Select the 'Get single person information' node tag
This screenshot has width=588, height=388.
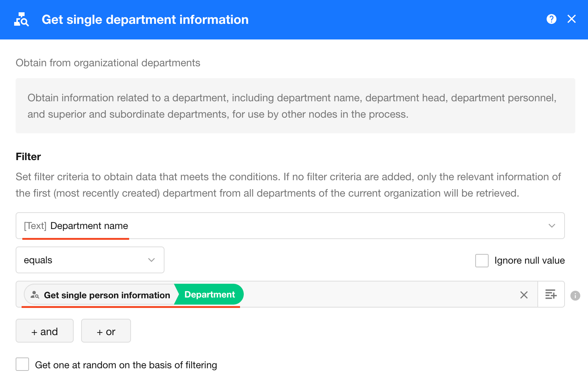click(106, 295)
